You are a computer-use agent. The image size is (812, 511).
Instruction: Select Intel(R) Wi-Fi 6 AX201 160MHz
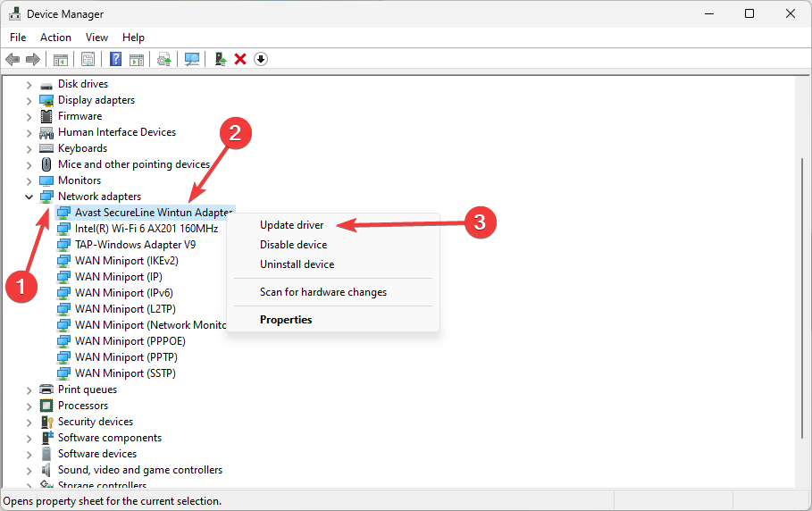pyautogui.click(x=146, y=229)
